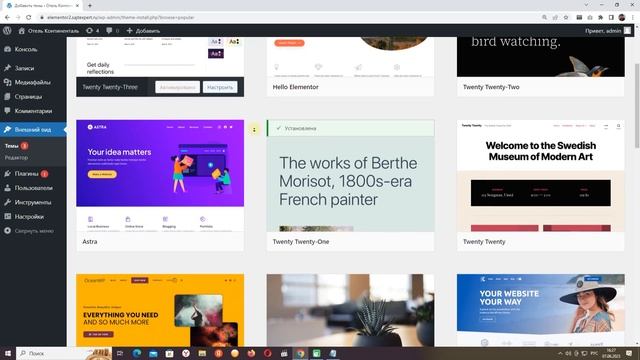
Task: Click the taskbar Поиск search box
Action: 63,353
